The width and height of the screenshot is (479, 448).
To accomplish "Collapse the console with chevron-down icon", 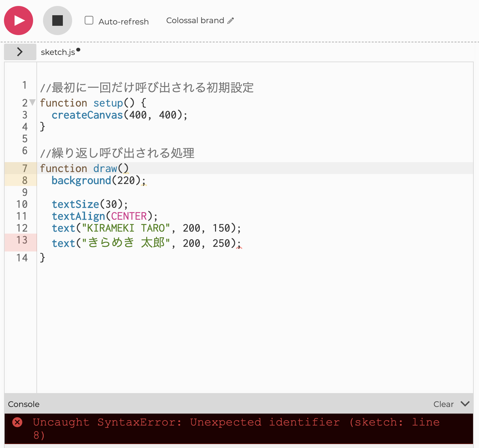I will click(x=465, y=404).
